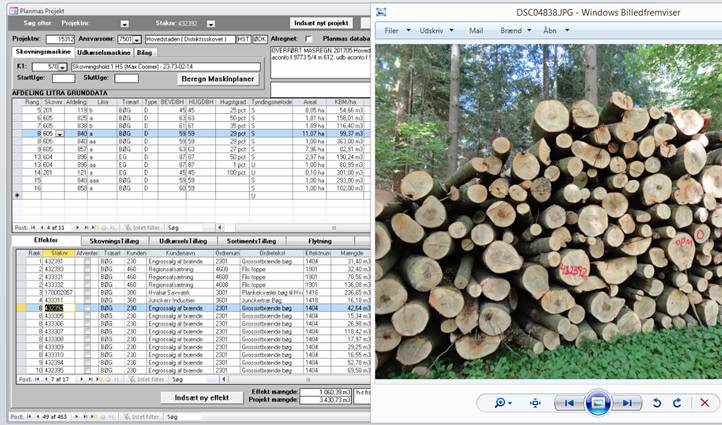This screenshot has width=722, height=425.
Task: Toggle Afventer checkbox for Staknr 433305
Action: click(87, 316)
